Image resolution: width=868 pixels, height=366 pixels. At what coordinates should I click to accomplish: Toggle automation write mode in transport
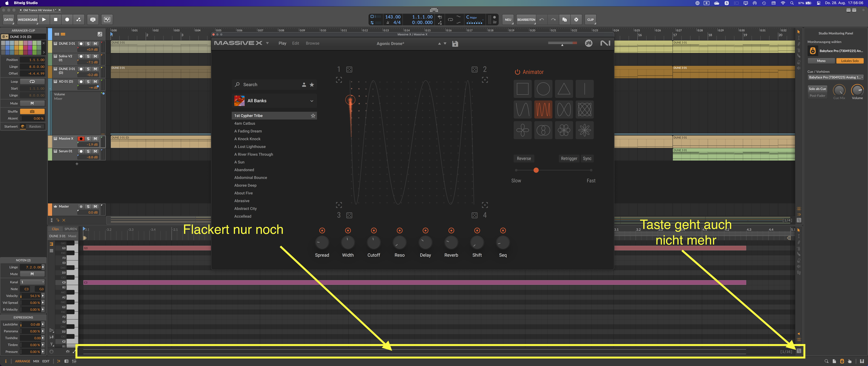[79, 19]
